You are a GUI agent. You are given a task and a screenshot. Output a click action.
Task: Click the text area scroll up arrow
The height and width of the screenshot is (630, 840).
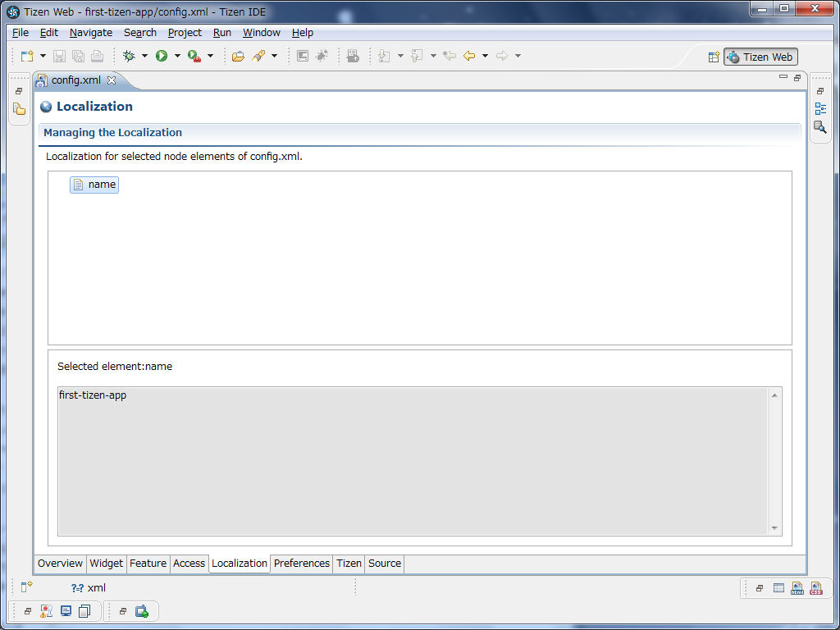tap(774, 395)
